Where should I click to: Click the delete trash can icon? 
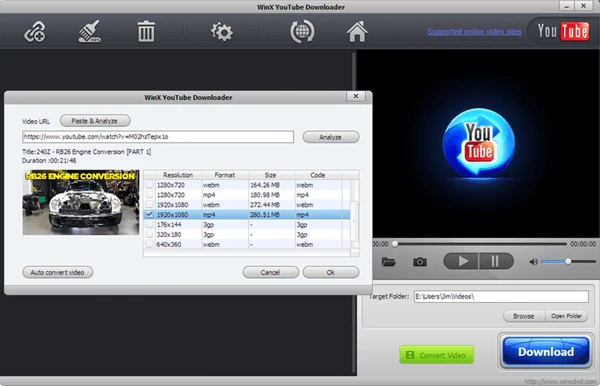pyautogui.click(x=146, y=31)
